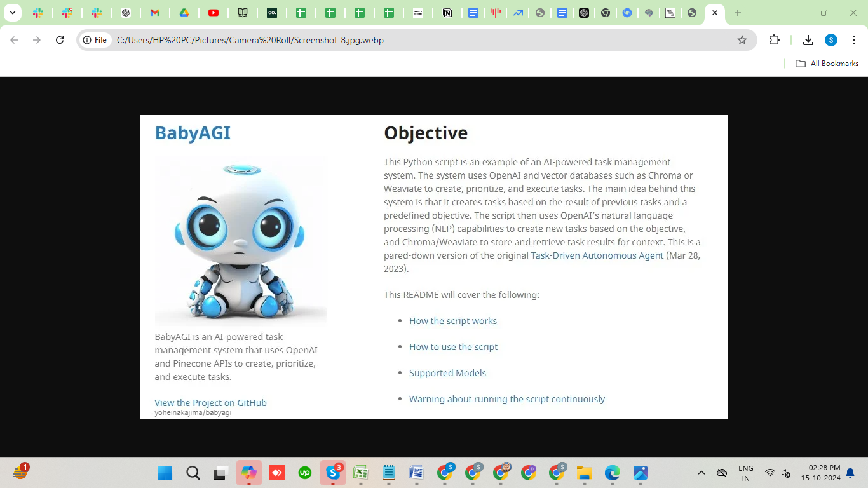Open Chrome three-dot menu
This screenshot has height=488, width=868.
point(853,40)
